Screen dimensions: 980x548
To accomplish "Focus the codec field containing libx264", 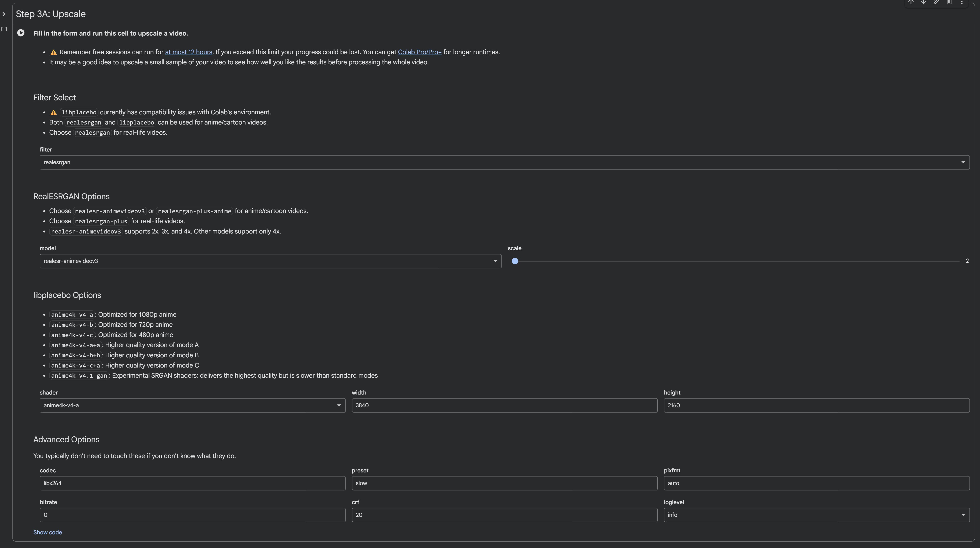I will coord(193,483).
